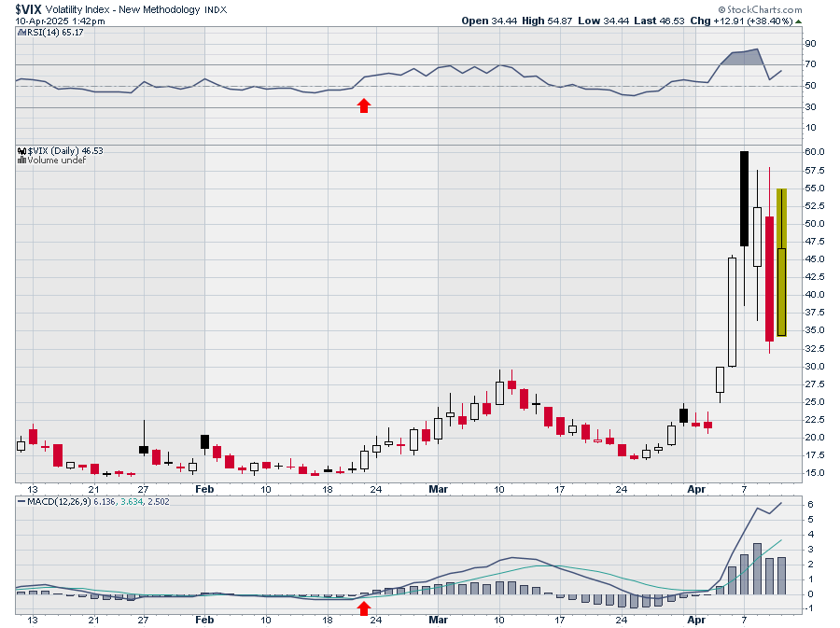This screenshot has width=840, height=628.
Task: Click the candlestick icon beside $VIX (Daily)
Action: 21,150
